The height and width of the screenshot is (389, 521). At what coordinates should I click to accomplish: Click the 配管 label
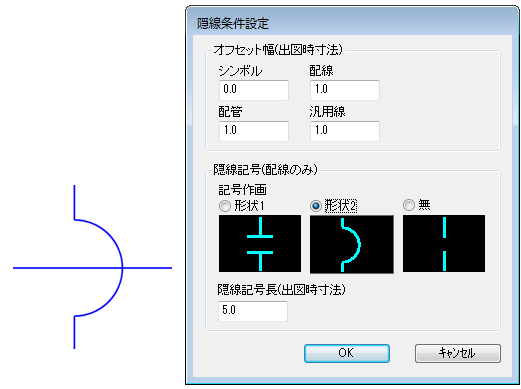point(230,112)
